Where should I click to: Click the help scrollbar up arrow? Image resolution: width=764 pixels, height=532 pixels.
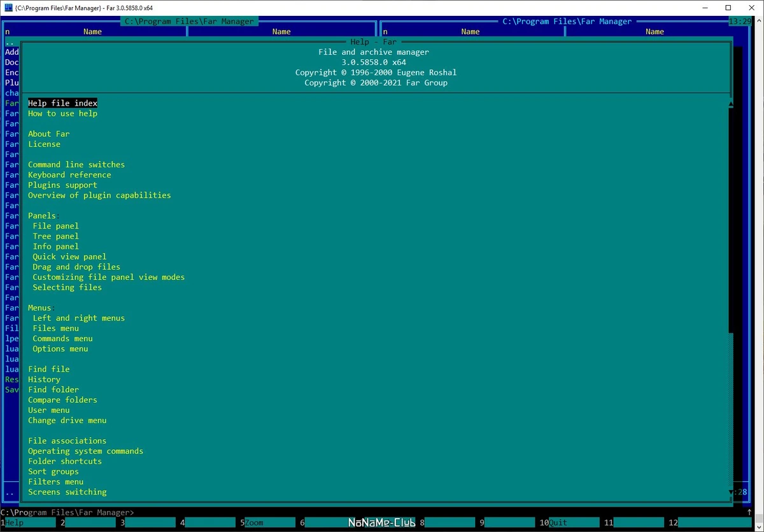pos(731,104)
